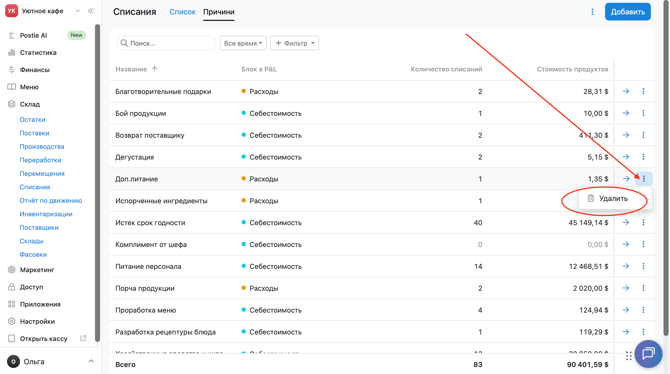Open Склады page
Viewport: 670px width, 374px height.
pyautogui.click(x=31, y=241)
